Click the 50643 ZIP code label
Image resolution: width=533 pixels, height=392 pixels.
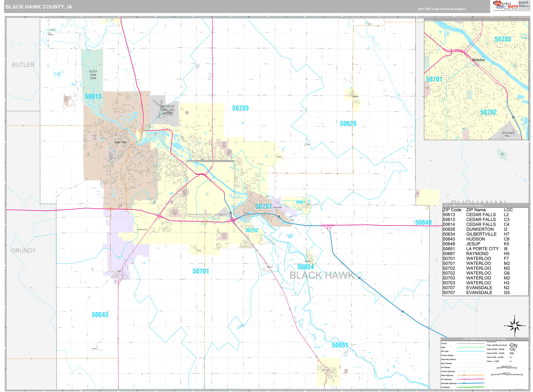(x=100, y=315)
